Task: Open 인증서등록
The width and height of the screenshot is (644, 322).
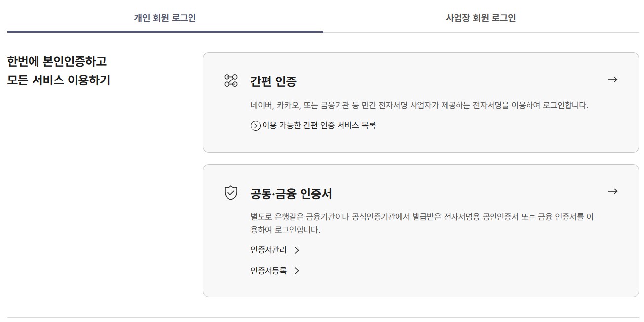Action: pos(268,271)
